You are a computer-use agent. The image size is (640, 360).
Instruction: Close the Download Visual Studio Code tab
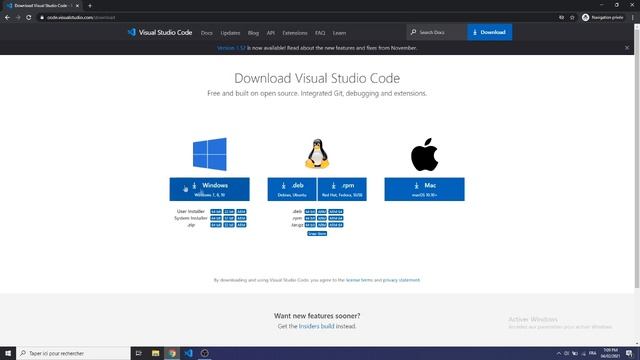[77, 6]
